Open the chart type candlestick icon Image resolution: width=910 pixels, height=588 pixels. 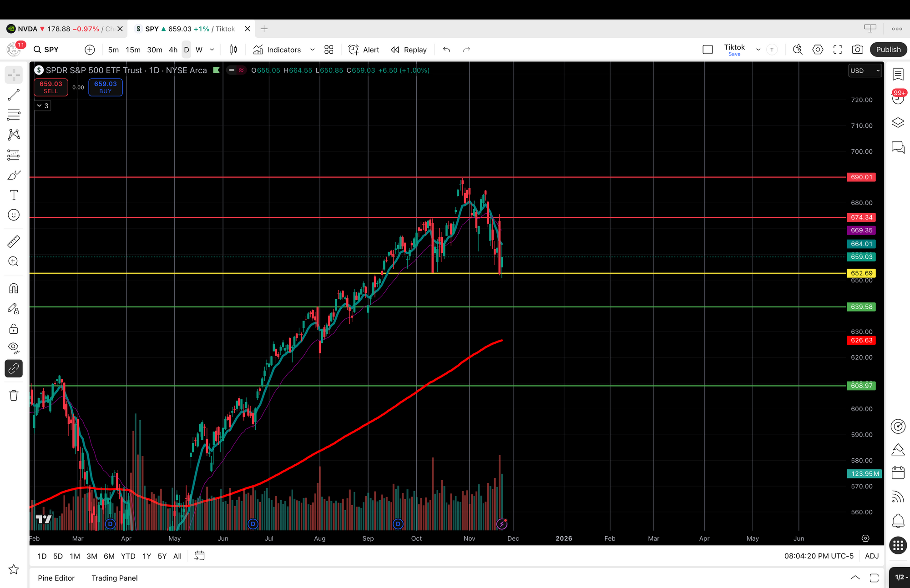coord(233,50)
